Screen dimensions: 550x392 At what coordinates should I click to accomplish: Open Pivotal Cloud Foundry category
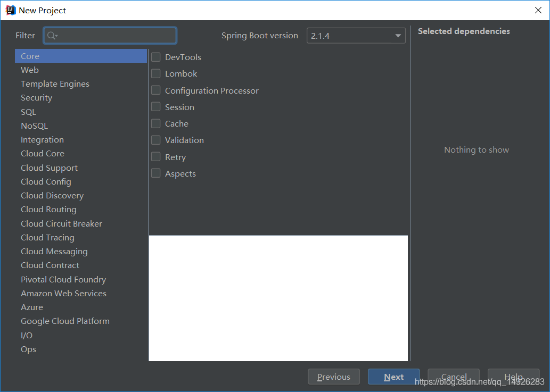point(81,280)
